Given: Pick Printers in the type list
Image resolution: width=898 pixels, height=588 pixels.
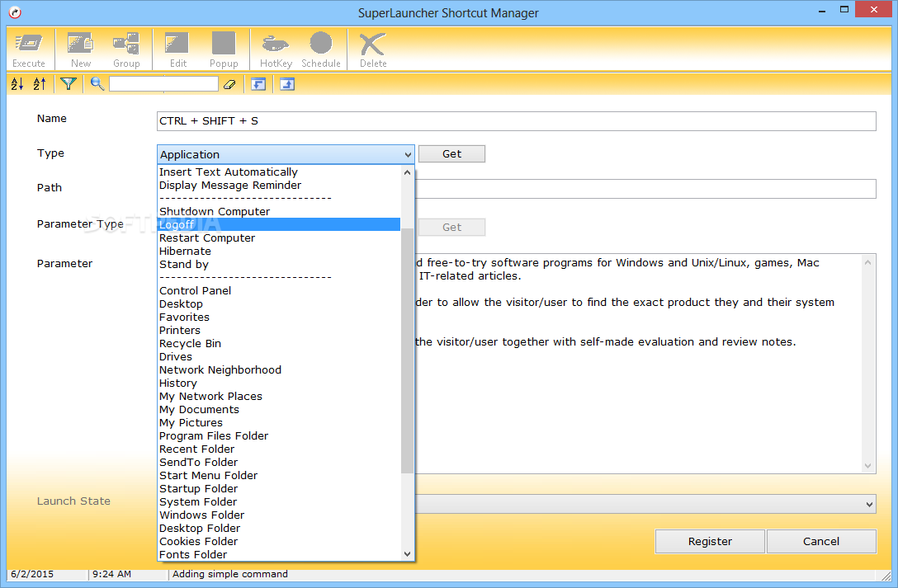Looking at the screenshot, I should [280, 330].
